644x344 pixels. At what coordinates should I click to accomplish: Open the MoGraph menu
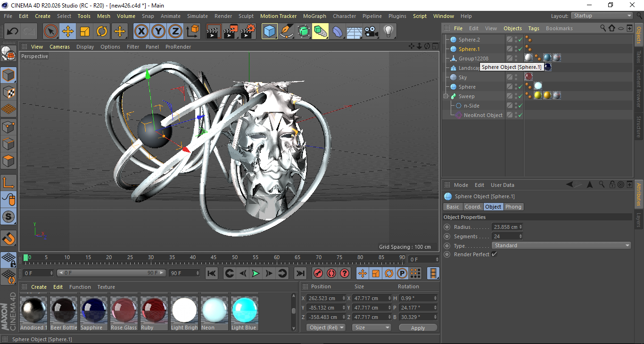click(x=314, y=16)
